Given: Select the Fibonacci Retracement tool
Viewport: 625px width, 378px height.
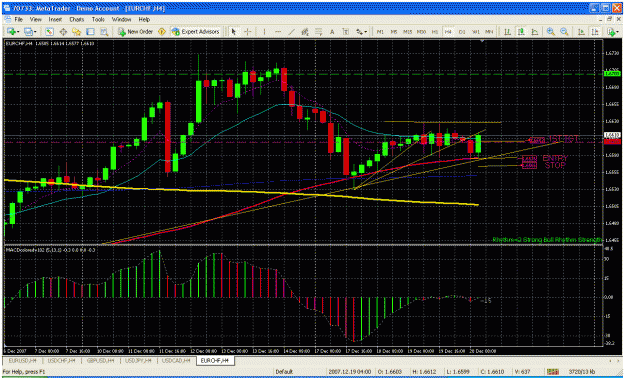Looking at the screenshot, I should pyautogui.click(x=318, y=32).
